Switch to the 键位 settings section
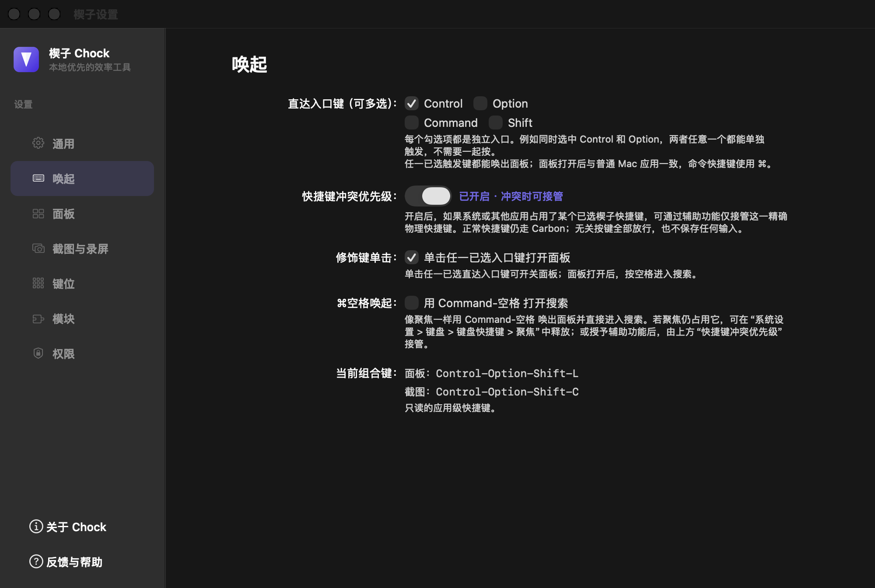The image size is (875, 588). 82,283
